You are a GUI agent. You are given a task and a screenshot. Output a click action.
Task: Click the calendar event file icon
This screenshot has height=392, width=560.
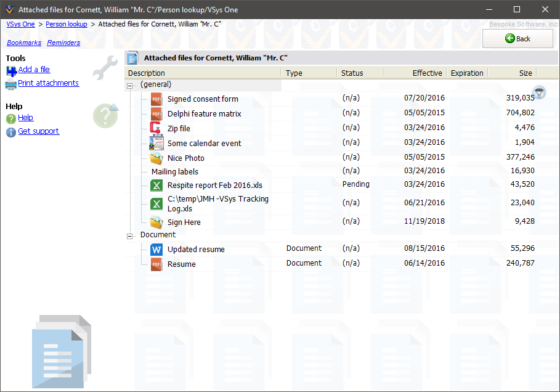coord(156,143)
